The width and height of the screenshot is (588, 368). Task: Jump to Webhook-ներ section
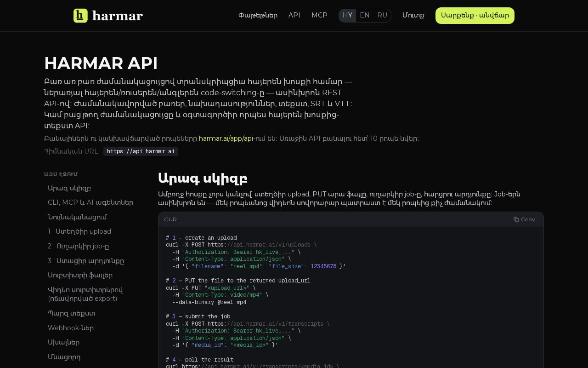pyautogui.click(x=71, y=328)
